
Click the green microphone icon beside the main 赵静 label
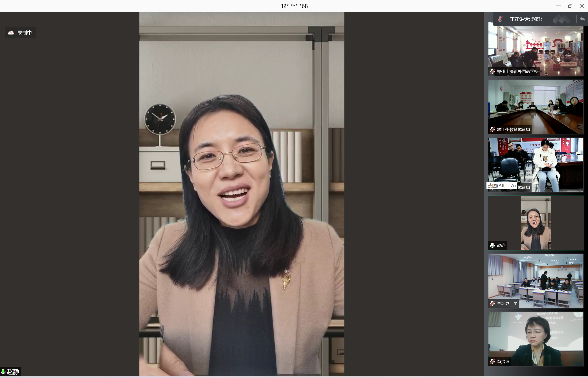tap(3, 371)
